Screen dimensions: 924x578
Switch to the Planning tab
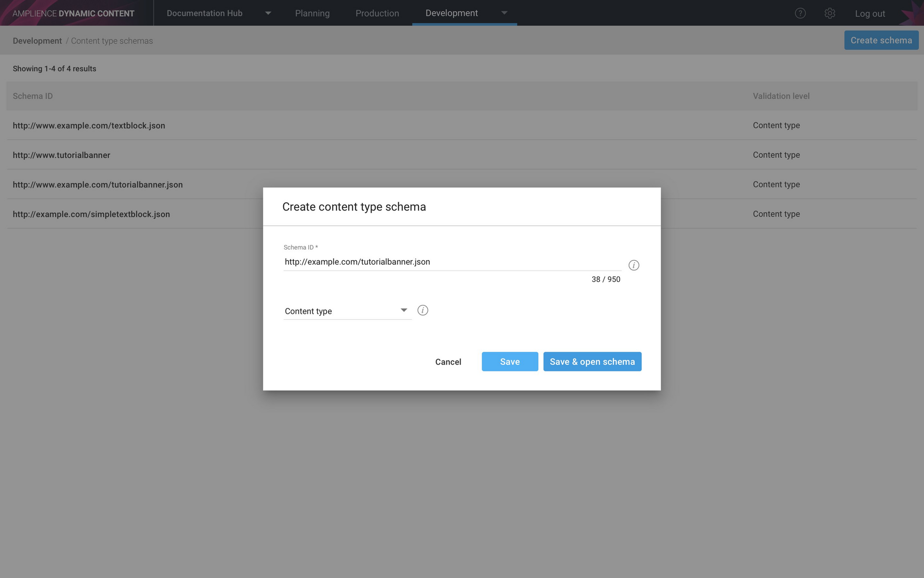tap(312, 13)
